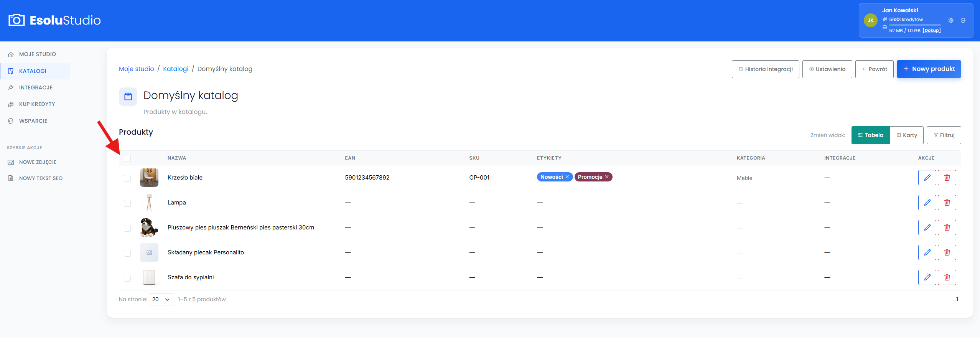Select the Pluszowy pies row checkbox
The height and width of the screenshot is (338, 980).
click(127, 228)
